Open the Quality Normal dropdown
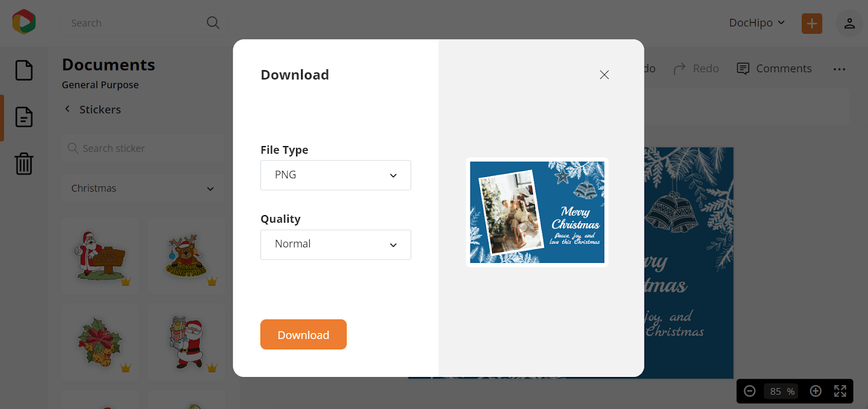The height and width of the screenshot is (409, 868). 336,244
